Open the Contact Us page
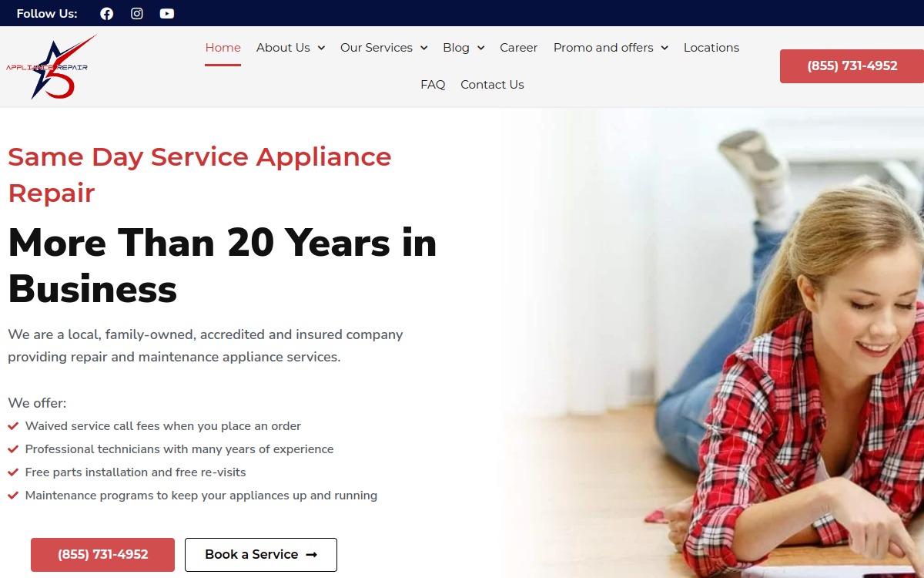The image size is (924, 578). (492, 85)
